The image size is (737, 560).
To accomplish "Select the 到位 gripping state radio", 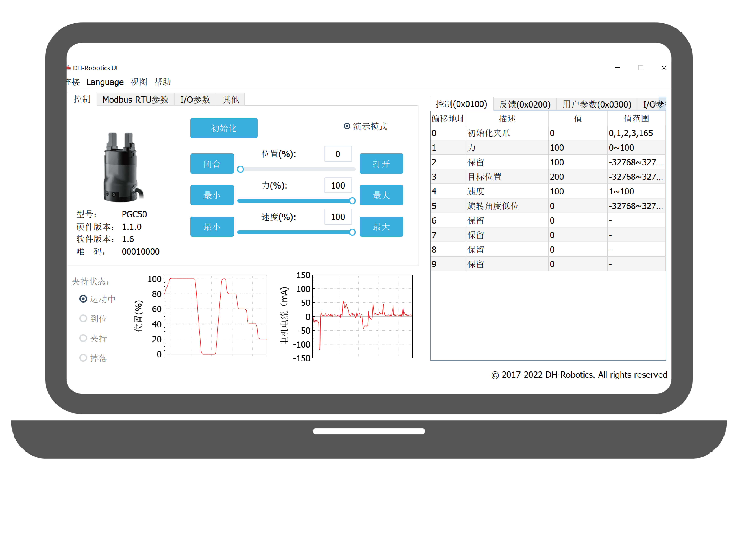I will (x=83, y=318).
